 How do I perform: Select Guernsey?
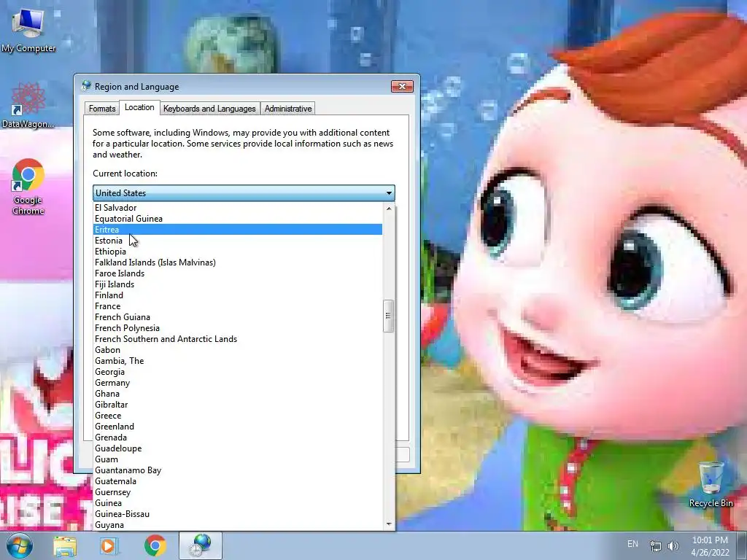[x=238, y=492]
